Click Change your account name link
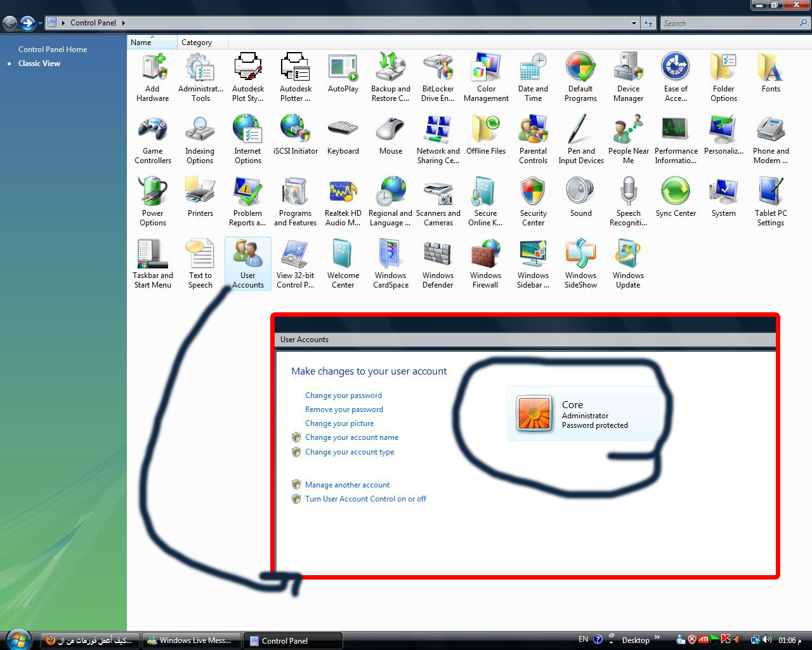The height and width of the screenshot is (650, 812). [351, 437]
